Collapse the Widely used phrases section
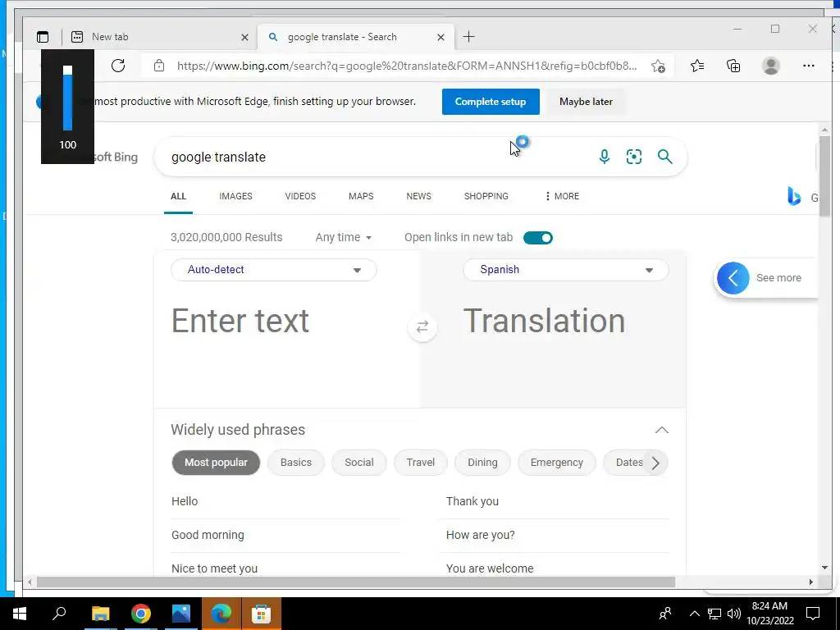Screen dimensions: 840x630 (x=662, y=430)
